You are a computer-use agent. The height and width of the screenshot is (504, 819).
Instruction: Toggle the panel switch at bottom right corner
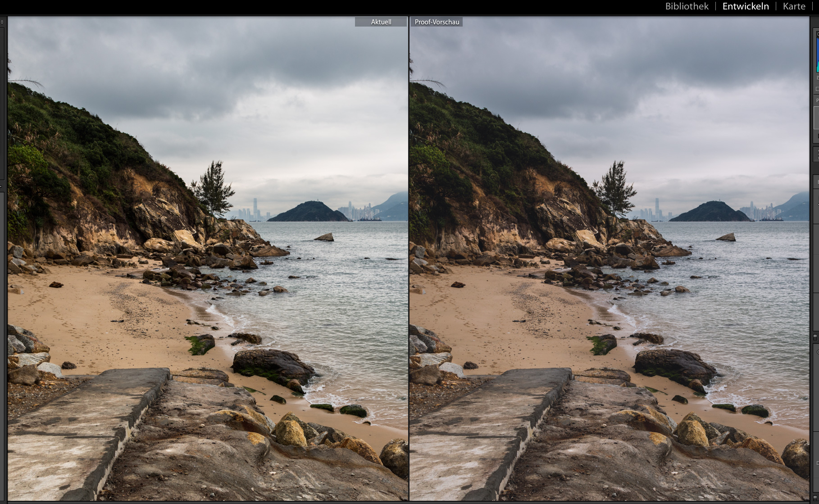(815, 497)
